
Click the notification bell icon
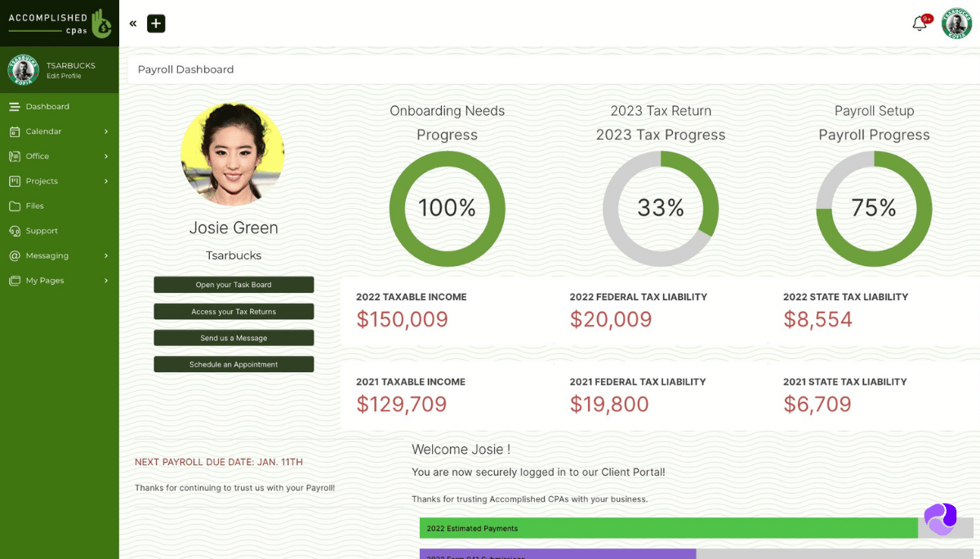[919, 24]
